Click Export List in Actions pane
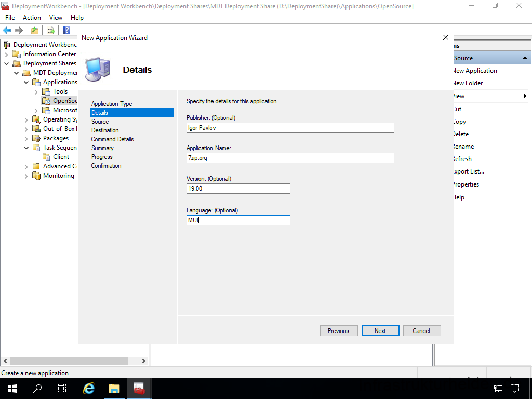 469,171
